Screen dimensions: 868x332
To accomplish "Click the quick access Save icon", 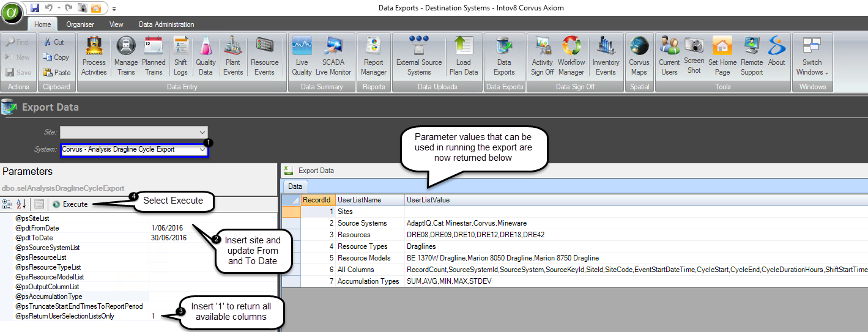I will click(x=34, y=8).
